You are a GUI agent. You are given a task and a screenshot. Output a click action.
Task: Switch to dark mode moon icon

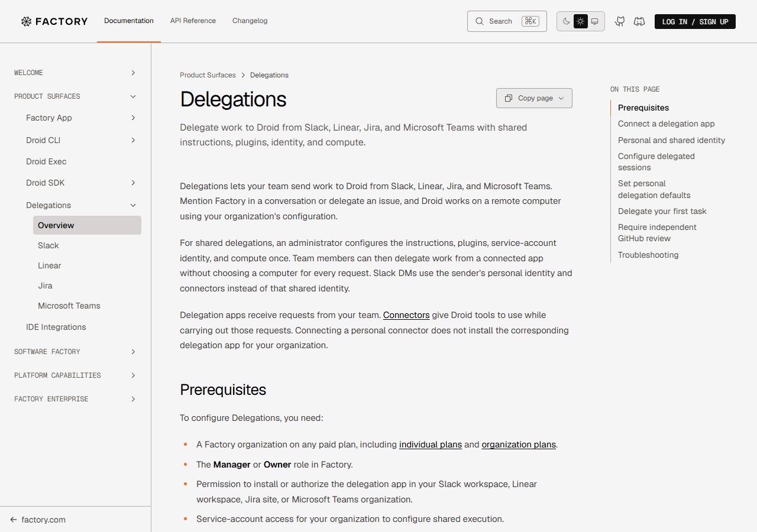coord(567,21)
